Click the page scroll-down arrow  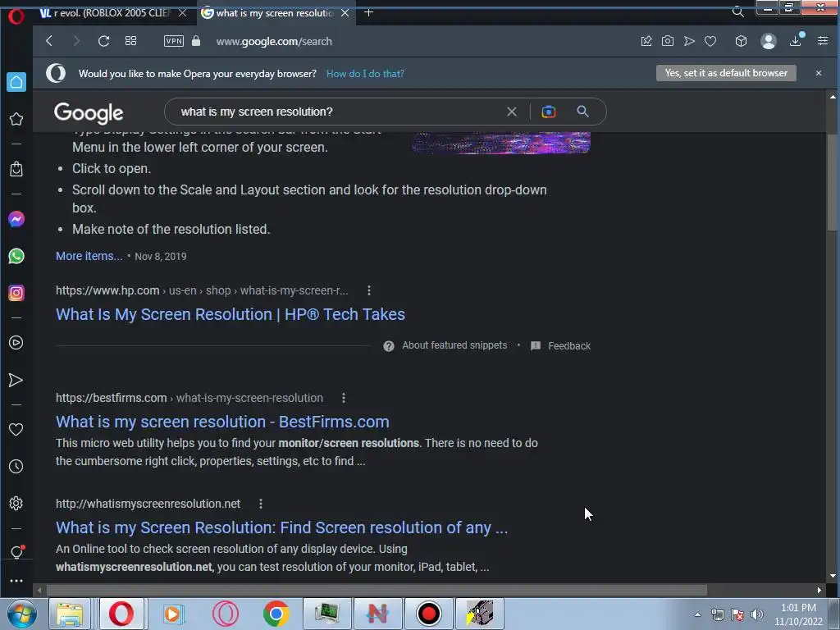(x=833, y=576)
